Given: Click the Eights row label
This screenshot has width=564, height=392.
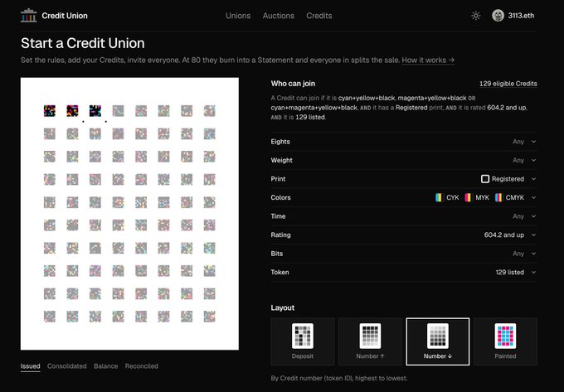Looking at the screenshot, I should click(x=280, y=142).
